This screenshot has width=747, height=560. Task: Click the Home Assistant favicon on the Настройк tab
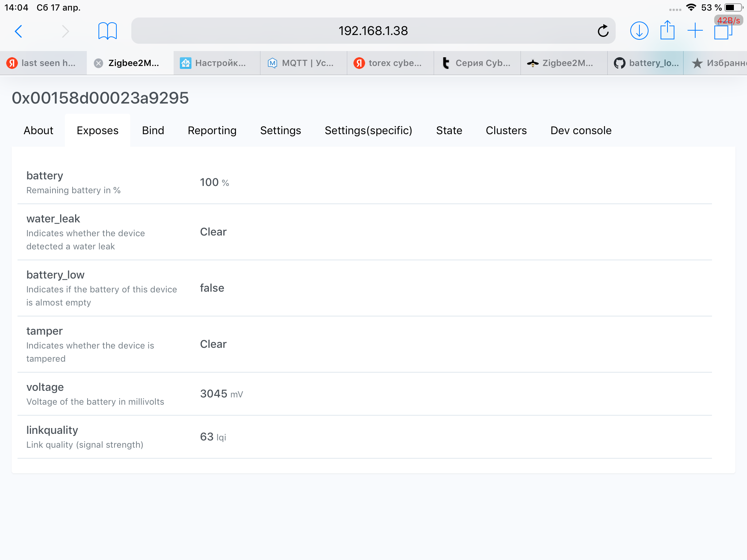[x=186, y=63]
